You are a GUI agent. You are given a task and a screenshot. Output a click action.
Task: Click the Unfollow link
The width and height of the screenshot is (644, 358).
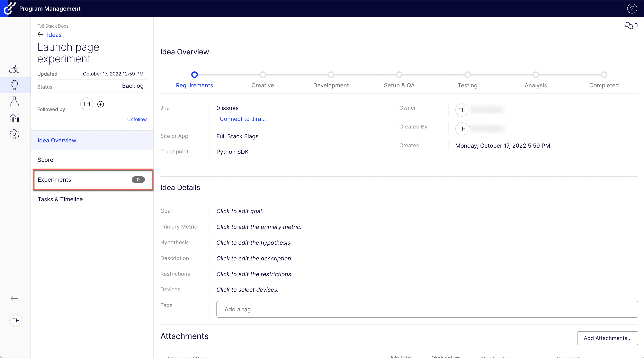pyautogui.click(x=137, y=119)
